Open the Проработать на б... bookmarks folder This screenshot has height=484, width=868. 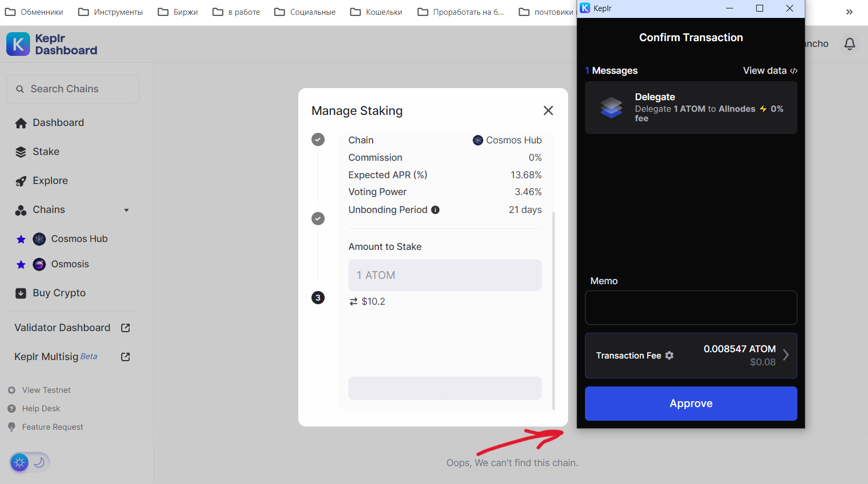click(461, 12)
